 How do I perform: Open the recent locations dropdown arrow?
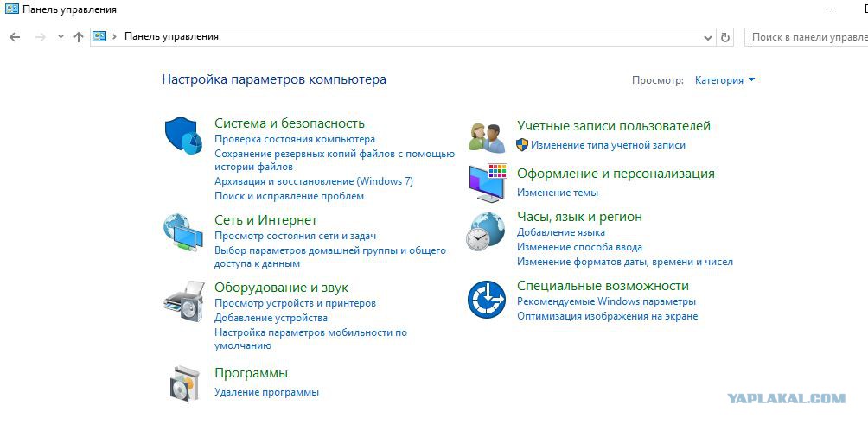pyautogui.click(x=61, y=37)
